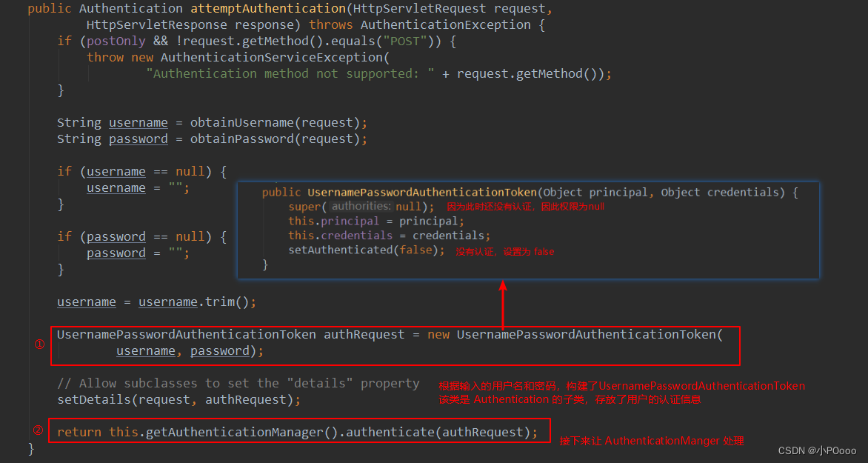Click the obtainUsername(request) call

tap(275, 122)
